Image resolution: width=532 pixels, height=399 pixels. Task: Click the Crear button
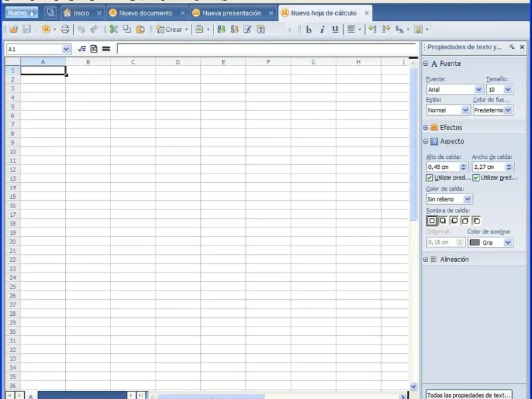[169, 29]
